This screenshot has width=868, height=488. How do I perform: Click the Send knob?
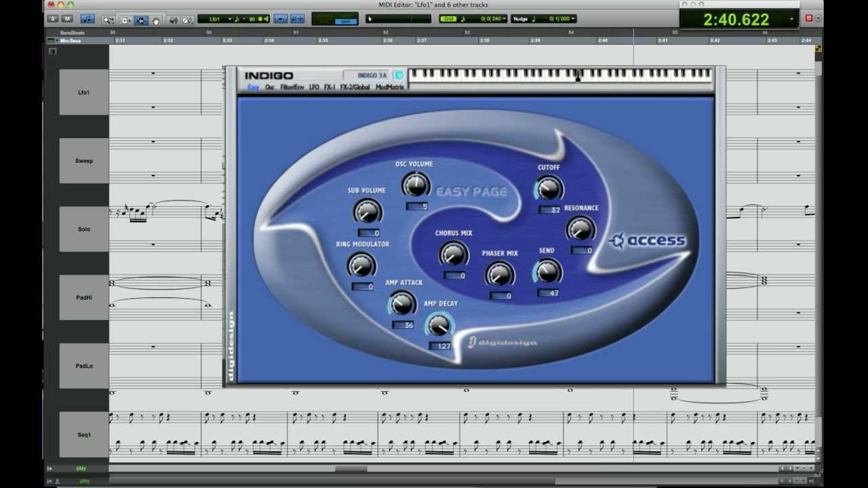click(x=547, y=272)
